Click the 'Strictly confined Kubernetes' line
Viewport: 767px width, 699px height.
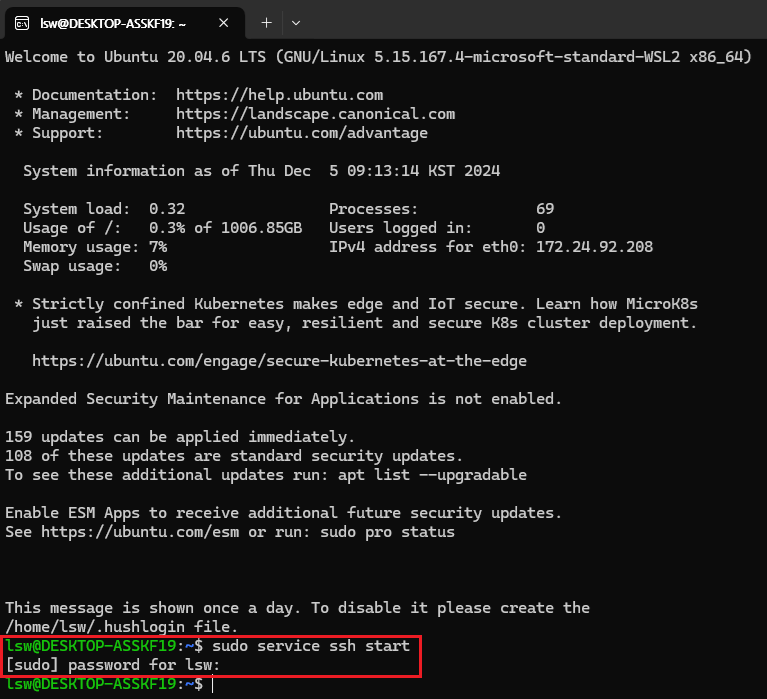(356, 304)
